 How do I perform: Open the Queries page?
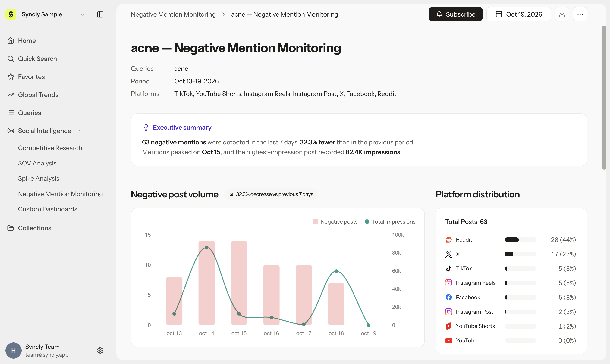click(x=24, y=113)
